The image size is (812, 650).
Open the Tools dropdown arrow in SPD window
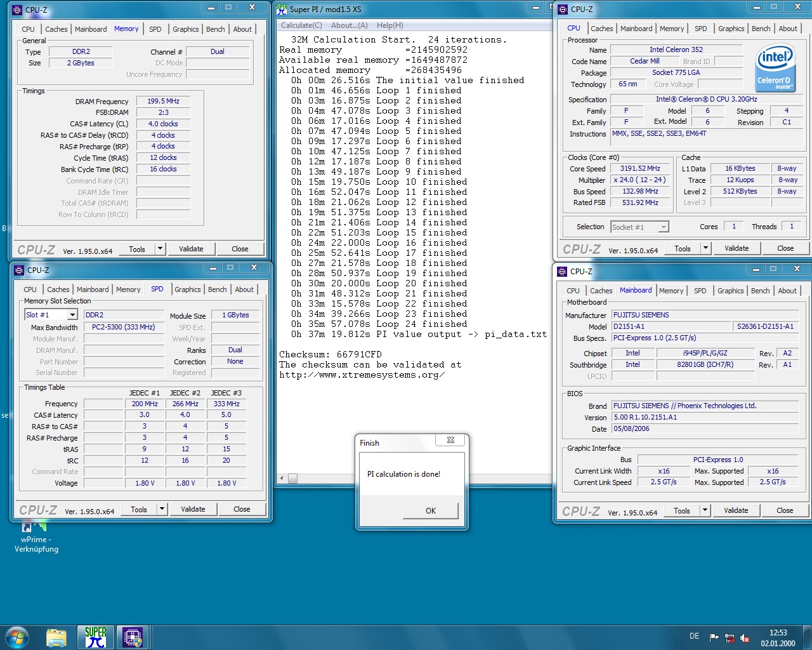[x=162, y=509]
